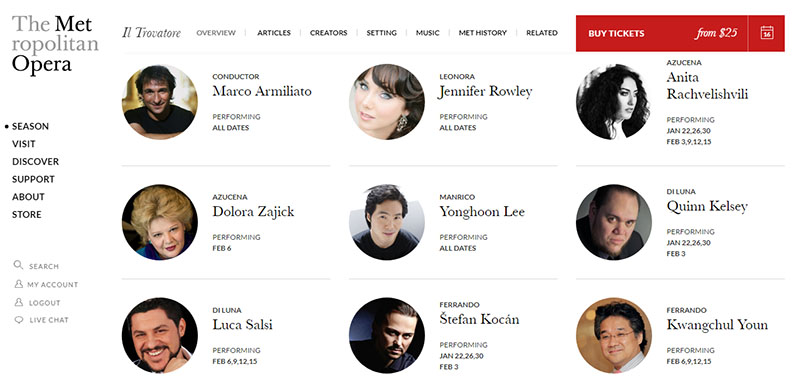Open The Metropolitan Opera logo homepage
800x390 pixels.
pos(55,44)
